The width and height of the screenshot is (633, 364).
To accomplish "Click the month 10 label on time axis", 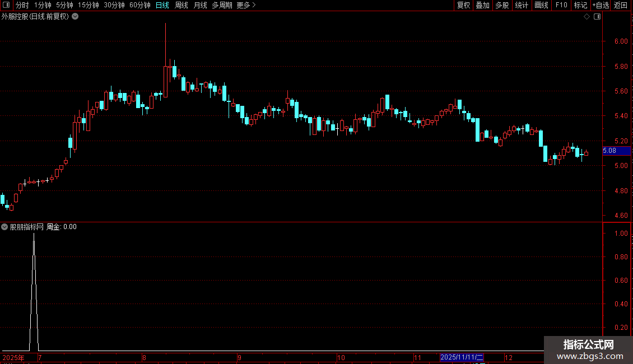I will (341, 357).
